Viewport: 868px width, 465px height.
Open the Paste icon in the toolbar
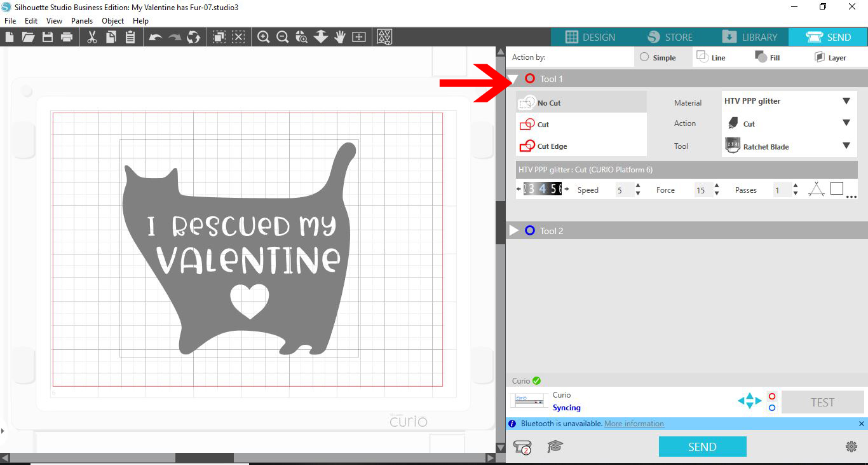coord(130,37)
